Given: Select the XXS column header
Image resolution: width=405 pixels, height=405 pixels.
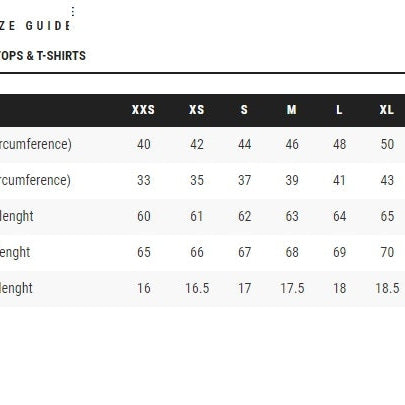Looking at the screenshot, I should tap(143, 110).
